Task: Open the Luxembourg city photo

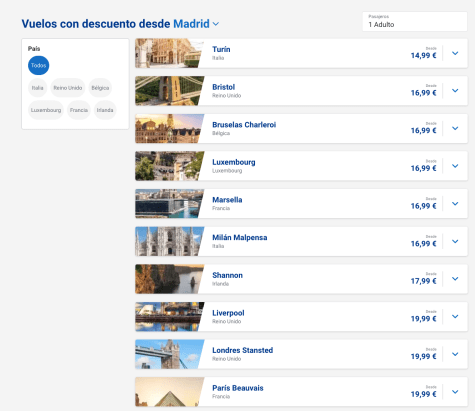Action: coord(169,166)
